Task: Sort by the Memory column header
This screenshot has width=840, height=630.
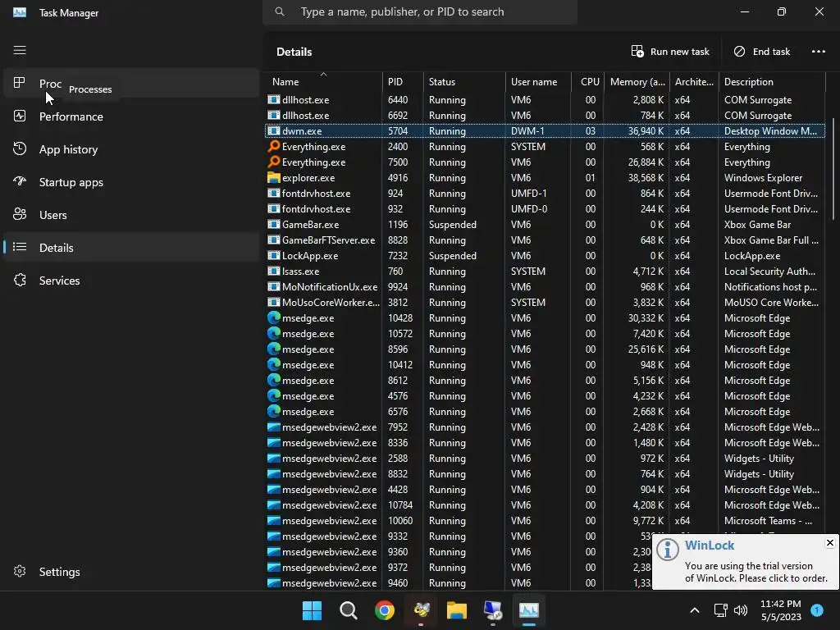Action: click(x=637, y=81)
